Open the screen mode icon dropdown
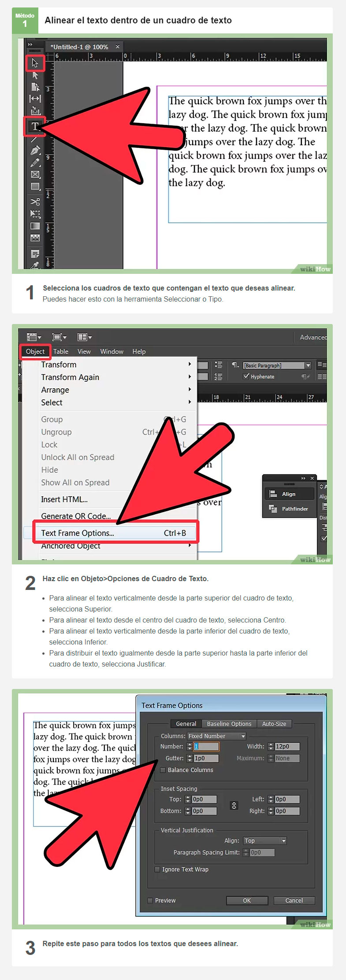The width and height of the screenshot is (346, 980). tap(59, 337)
